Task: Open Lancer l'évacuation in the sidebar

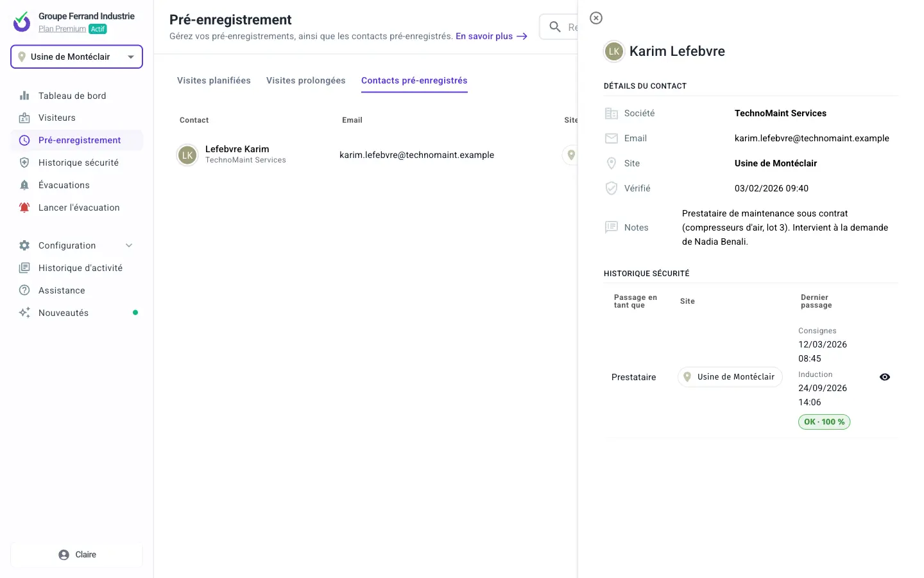Action: click(x=76, y=208)
